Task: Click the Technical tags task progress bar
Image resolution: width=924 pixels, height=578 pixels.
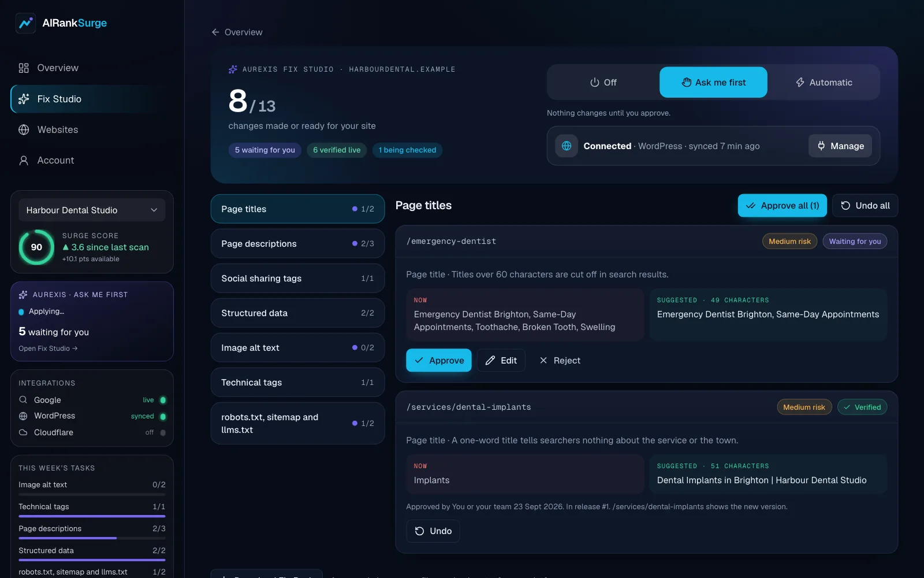Action: [x=92, y=516]
